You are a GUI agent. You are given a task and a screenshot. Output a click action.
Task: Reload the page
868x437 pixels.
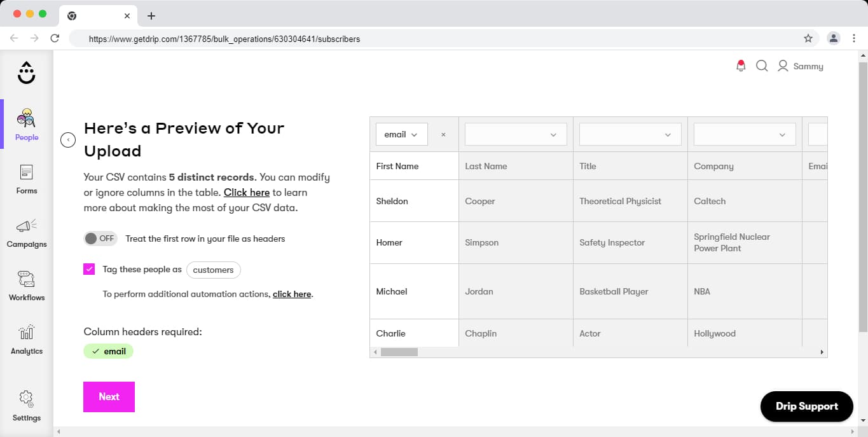(55, 38)
